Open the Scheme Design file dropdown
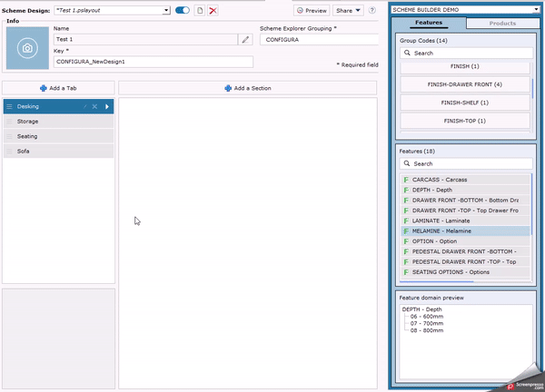Image resolution: width=545 pixels, height=392 pixels. [166, 10]
